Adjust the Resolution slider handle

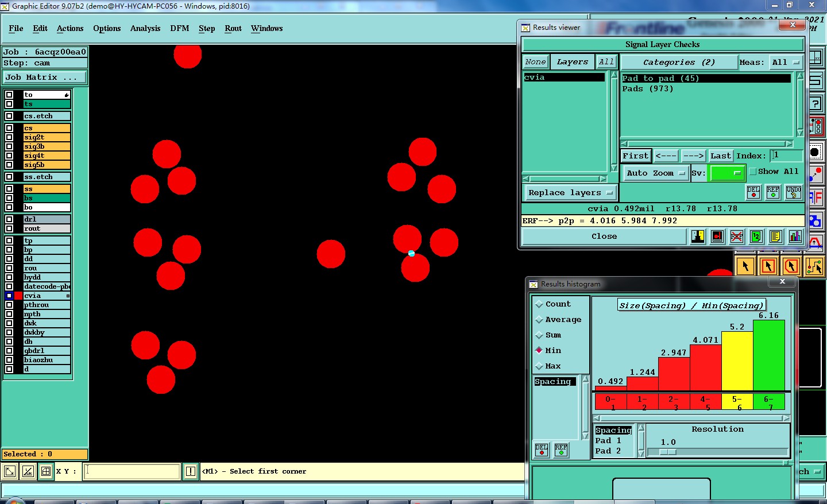667,452
